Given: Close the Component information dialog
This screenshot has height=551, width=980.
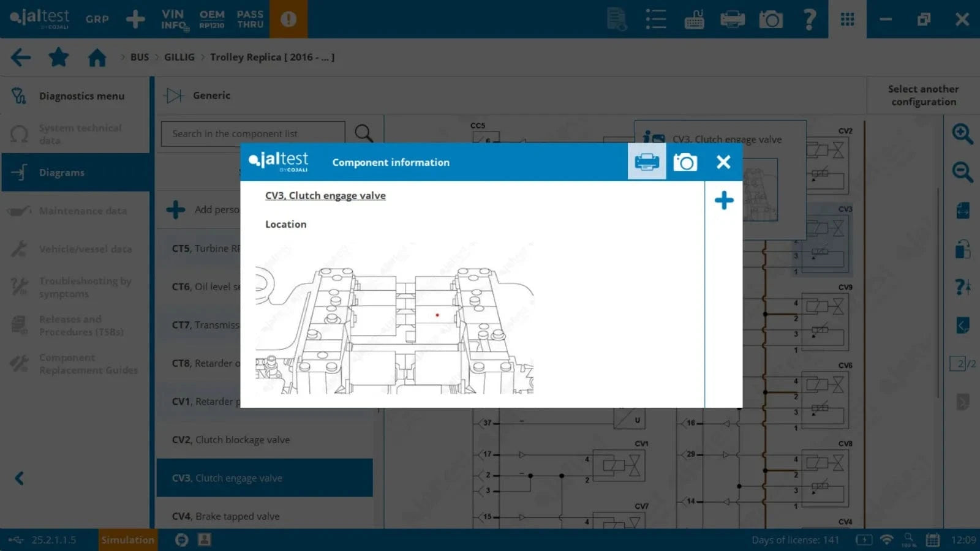Looking at the screenshot, I should pos(723,162).
